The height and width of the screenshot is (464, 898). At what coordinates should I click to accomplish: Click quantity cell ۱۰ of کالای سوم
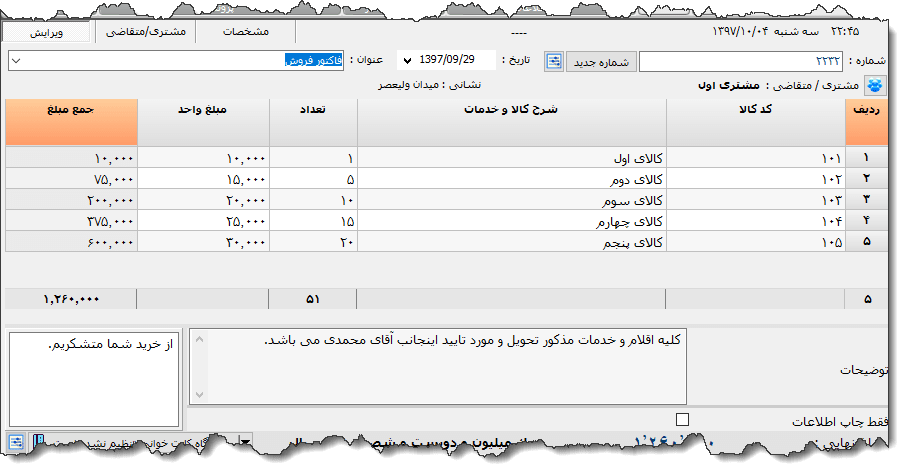[313, 199]
